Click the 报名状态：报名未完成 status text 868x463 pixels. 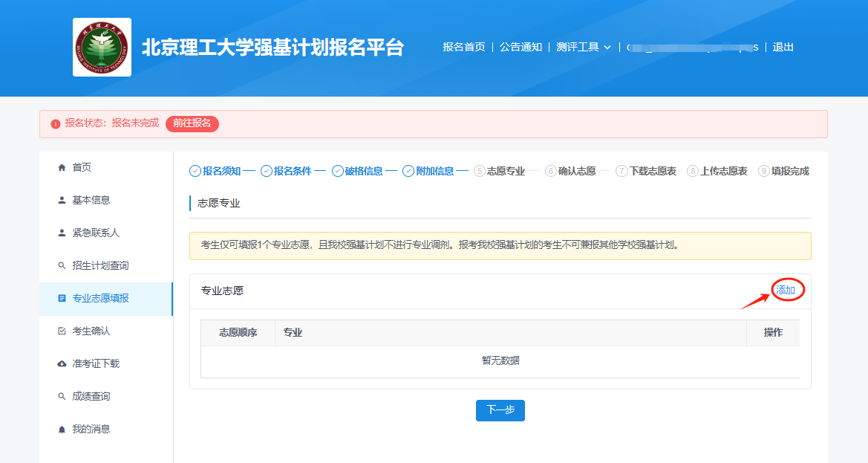click(x=112, y=123)
